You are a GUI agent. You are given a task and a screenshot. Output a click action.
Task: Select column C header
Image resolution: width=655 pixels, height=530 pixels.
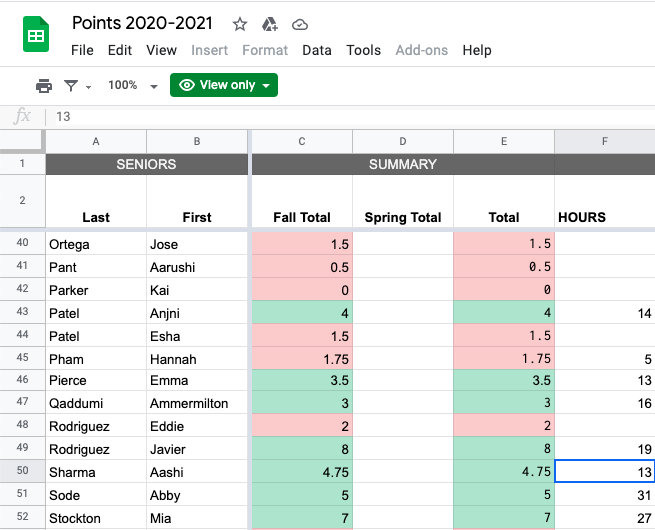click(x=302, y=142)
